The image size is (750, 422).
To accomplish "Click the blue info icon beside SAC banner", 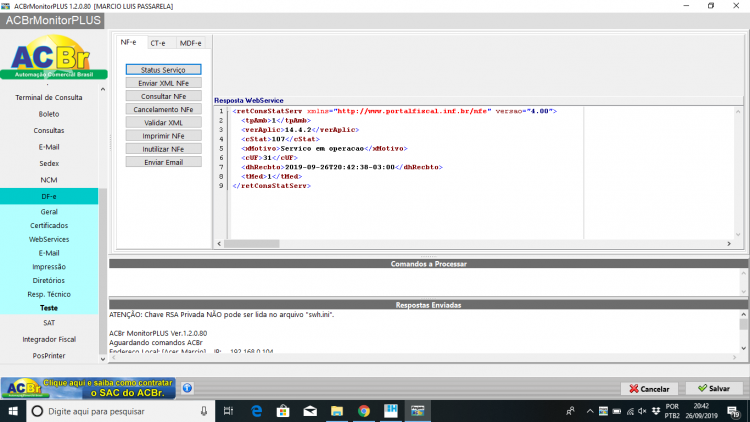I will tap(188, 388).
